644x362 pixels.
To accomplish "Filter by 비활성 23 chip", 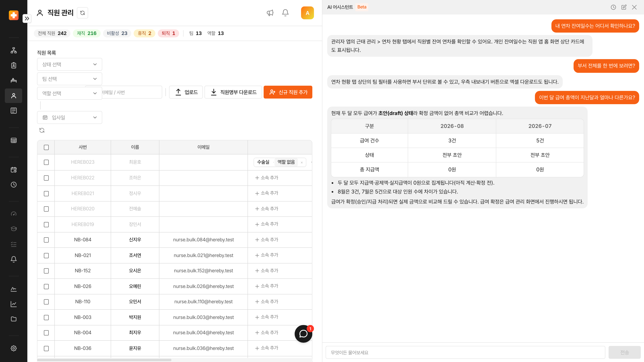I will (117, 33).
